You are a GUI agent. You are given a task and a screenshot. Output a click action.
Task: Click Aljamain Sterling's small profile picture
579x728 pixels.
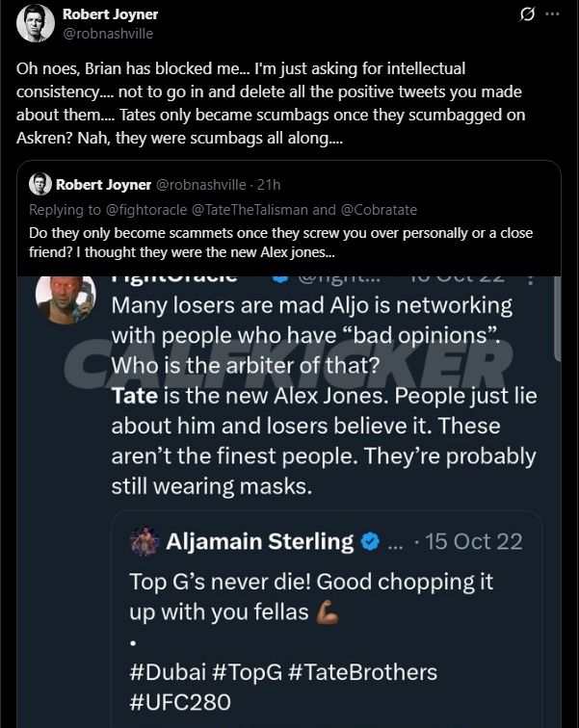145,541
